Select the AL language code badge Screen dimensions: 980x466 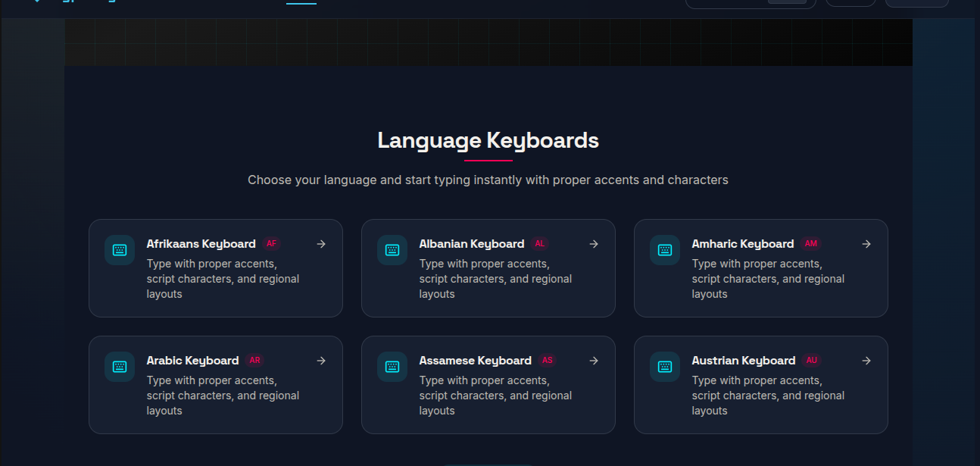[540, 244]
